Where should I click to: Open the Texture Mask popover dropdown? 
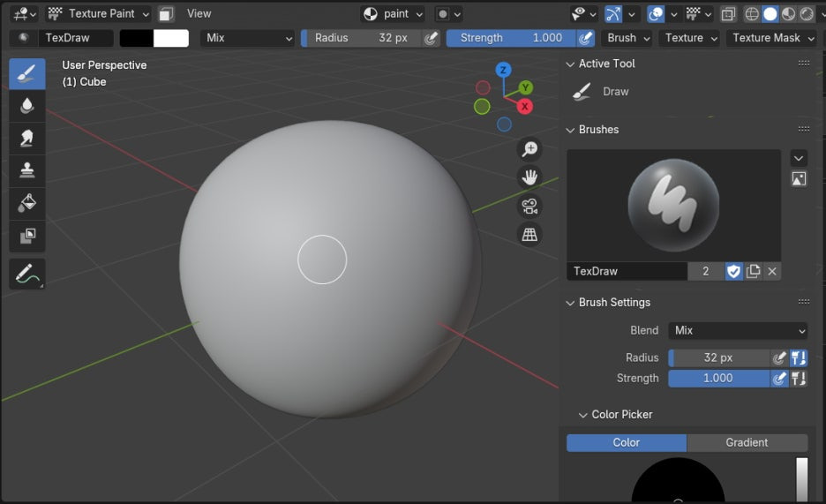pos(772,38)
